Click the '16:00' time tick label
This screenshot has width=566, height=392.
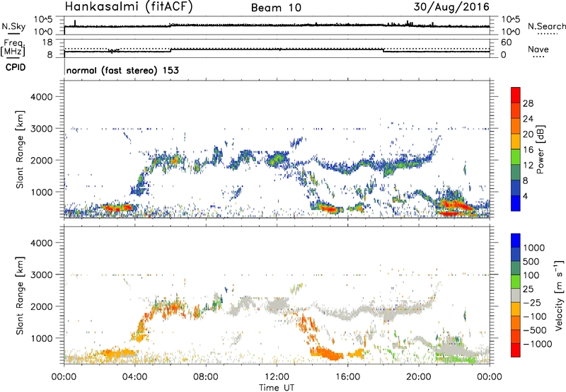pyautogui.click(x=347, y=377)
